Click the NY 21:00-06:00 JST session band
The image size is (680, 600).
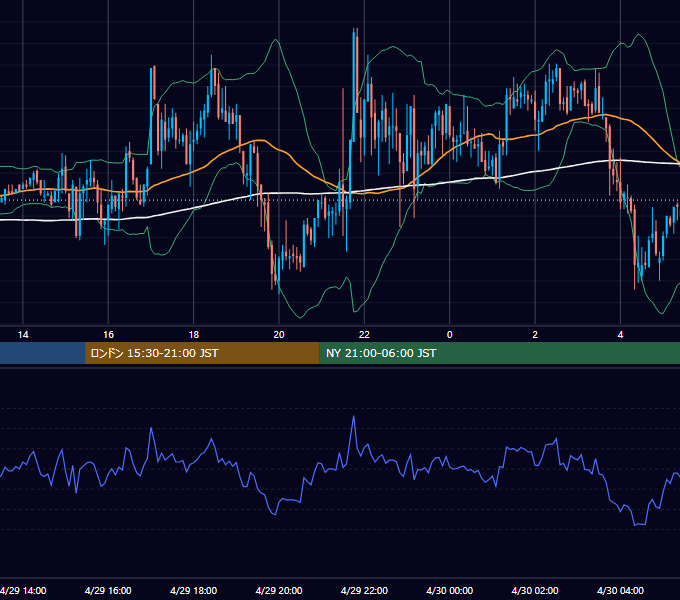[500, 353]
